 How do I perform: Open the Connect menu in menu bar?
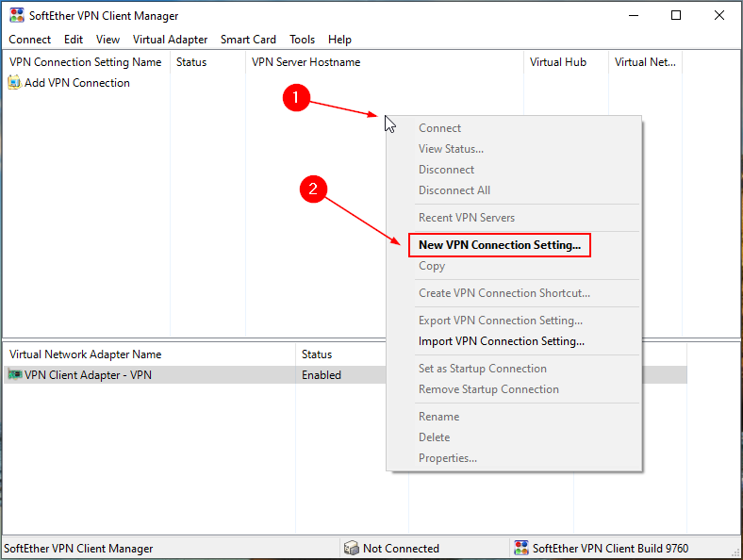tap(29, 40)
